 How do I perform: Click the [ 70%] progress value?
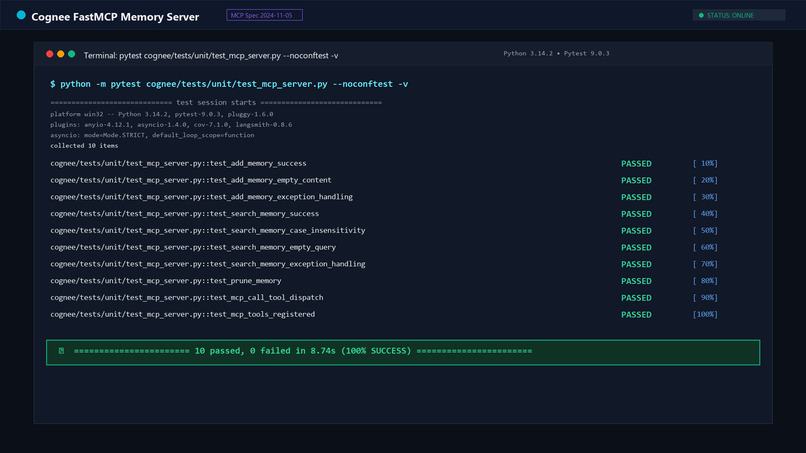click(705, 264)
